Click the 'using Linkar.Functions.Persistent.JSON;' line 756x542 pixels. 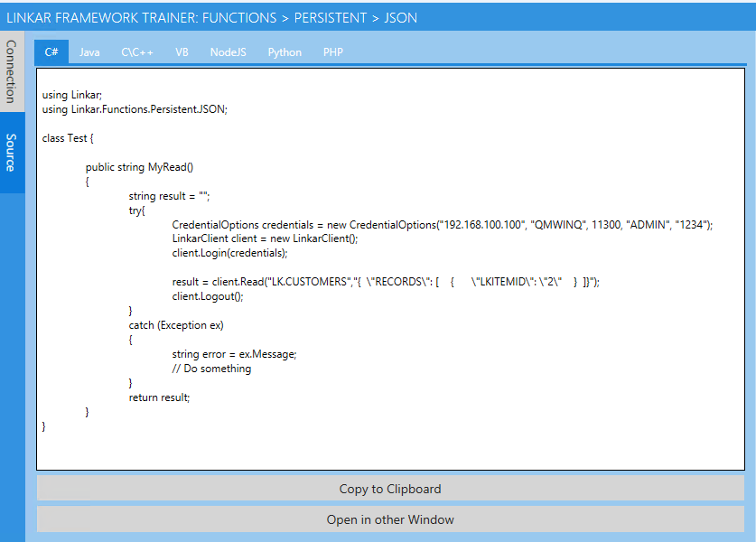pyautogui.click(x=135, y=109)
